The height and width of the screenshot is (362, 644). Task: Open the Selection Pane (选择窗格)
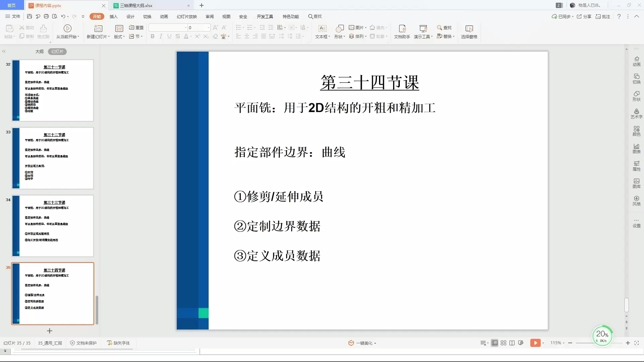(x=469, y=32)
